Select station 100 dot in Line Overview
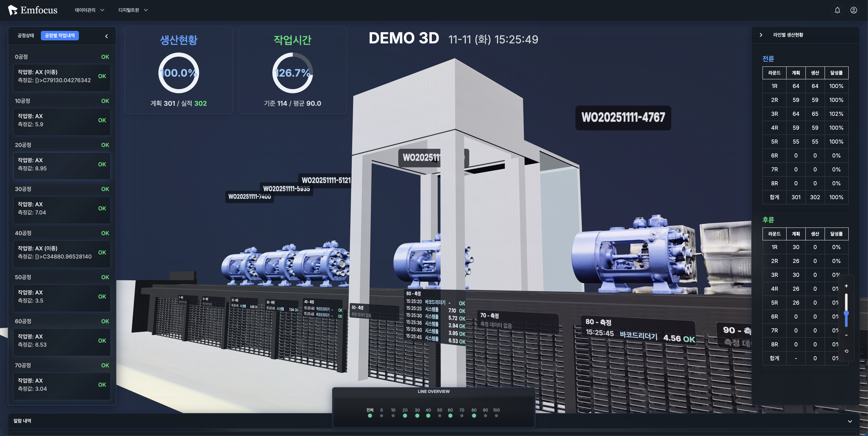Screen dimensions: 868x436 point(496,415)
